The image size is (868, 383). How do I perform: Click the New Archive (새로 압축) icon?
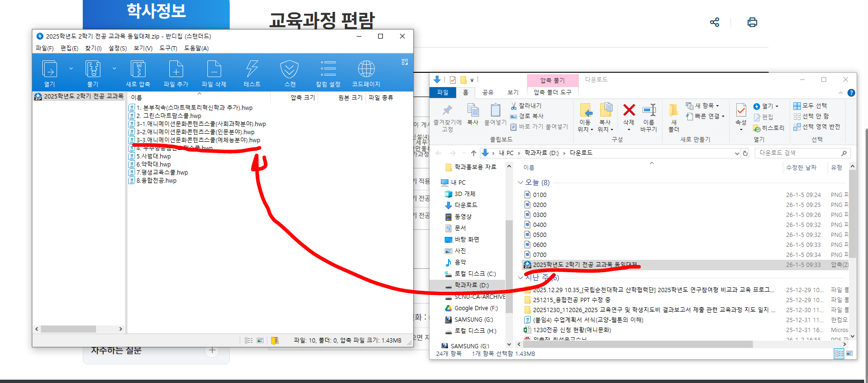point(138,69)
